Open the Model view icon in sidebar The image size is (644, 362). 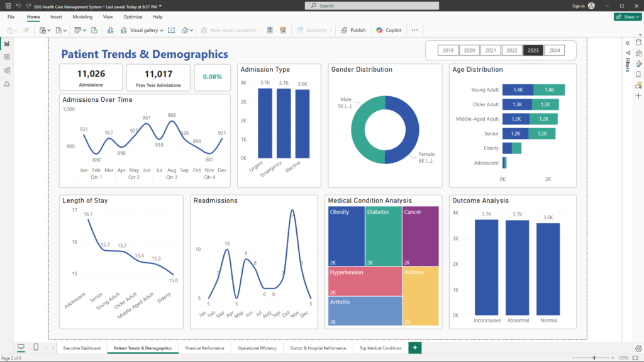7,70
